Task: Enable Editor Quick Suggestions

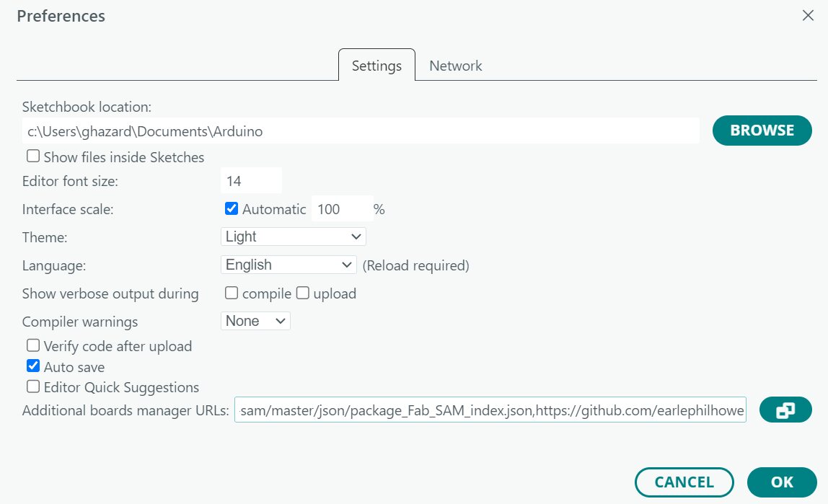Action: tap(32, 387)
